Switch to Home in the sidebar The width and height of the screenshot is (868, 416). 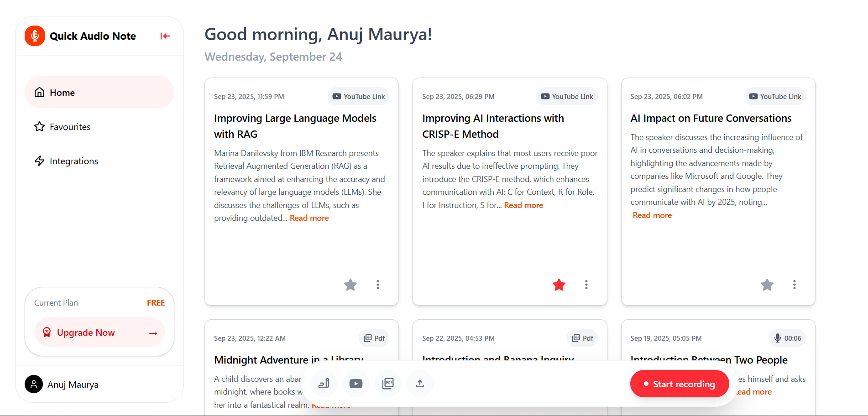coord(62,92)
